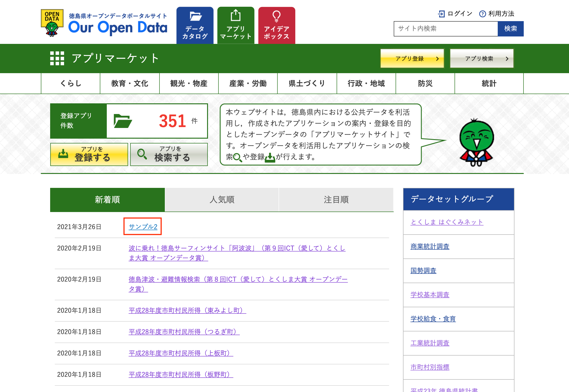Open 平成28年度市町村民所得（上板町） link

point(181,353)
